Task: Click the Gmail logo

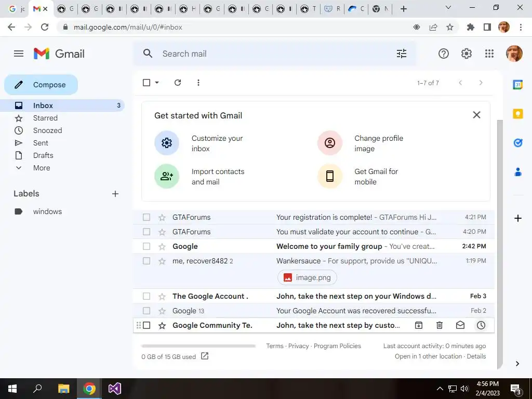Action: coord(59,54)
